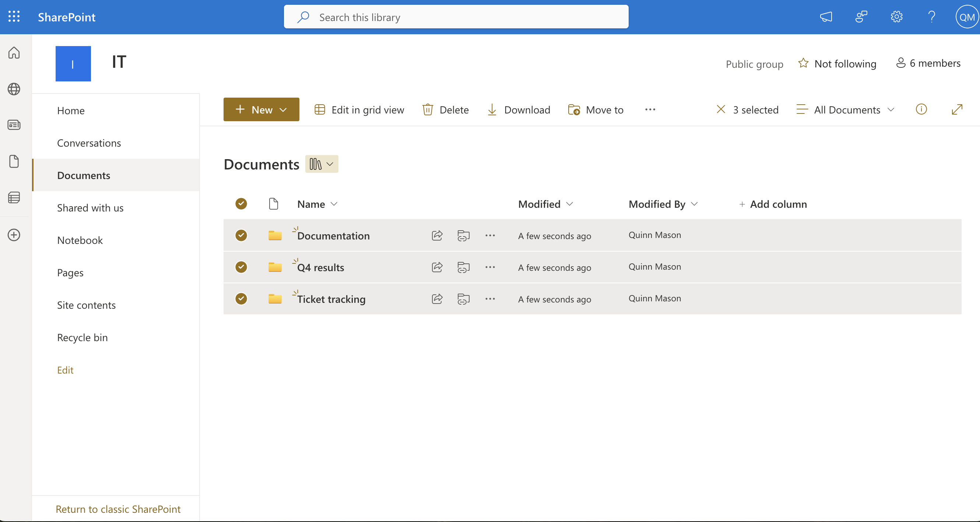Open My sites globe icon in app bar
Viewport: 980px width, 522px height.
point(14,89)
